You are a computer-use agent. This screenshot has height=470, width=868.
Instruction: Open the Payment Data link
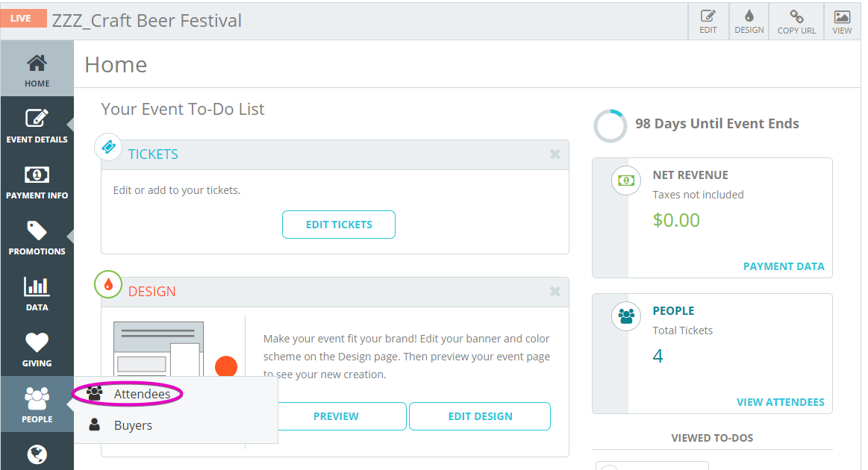point(784,266)
